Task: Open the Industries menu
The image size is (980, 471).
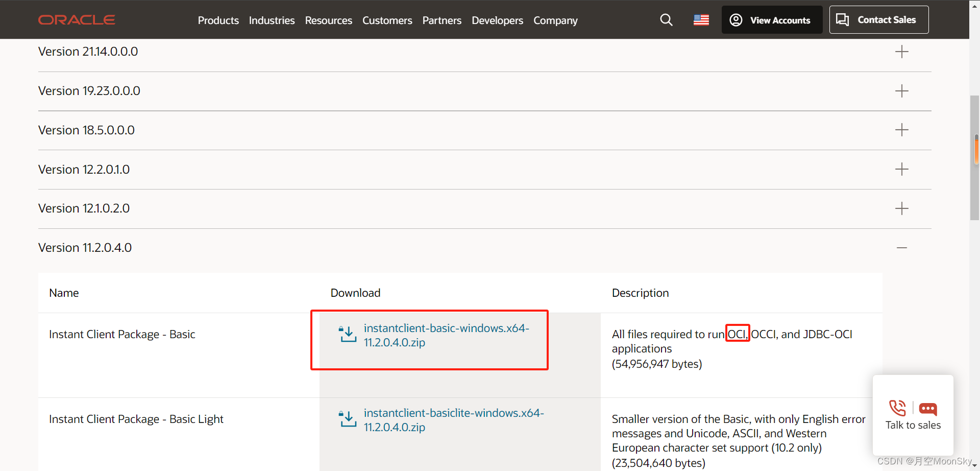Action: (272, 20)
